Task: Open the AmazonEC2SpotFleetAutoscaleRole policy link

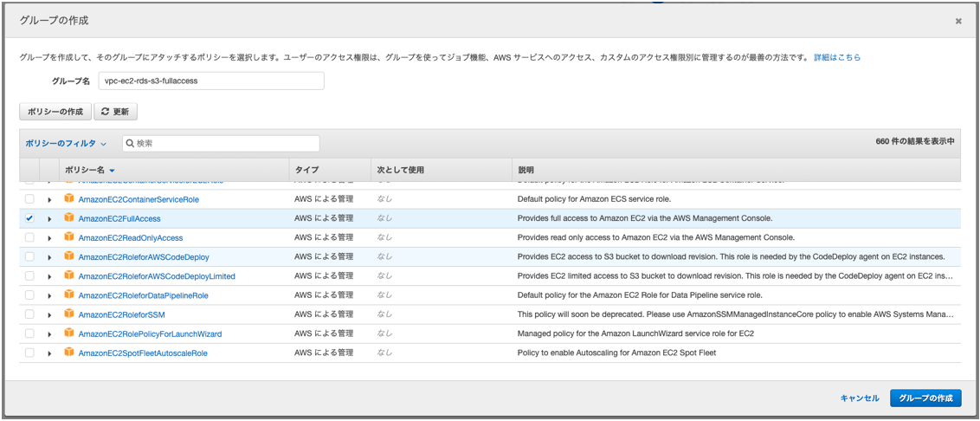Action: point(143,353)
